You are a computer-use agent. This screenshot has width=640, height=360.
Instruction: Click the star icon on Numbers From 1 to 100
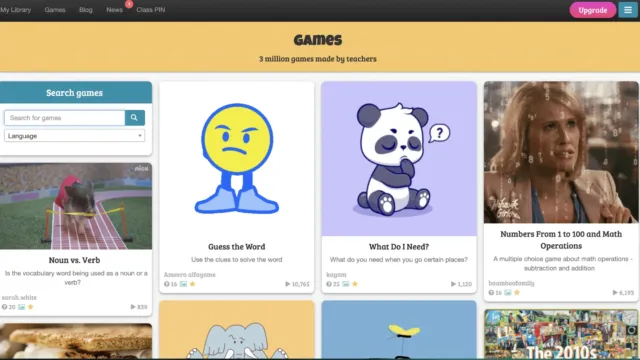(x=517, y=292)
